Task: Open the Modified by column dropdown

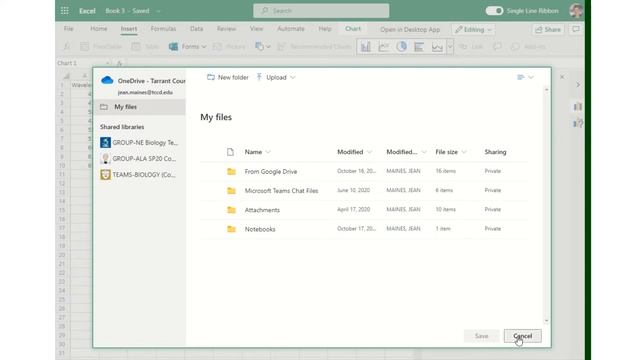Action: point(424,152)
